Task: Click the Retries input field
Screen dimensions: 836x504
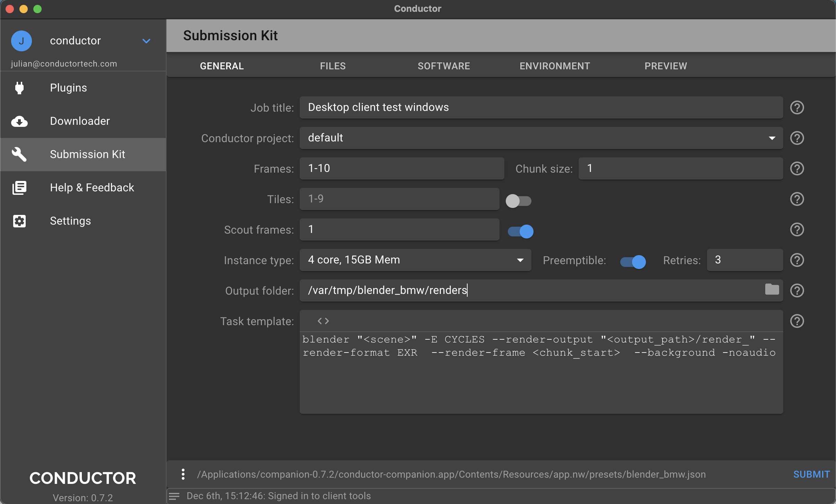Action: pyautogui.click(x=745, y=260)
